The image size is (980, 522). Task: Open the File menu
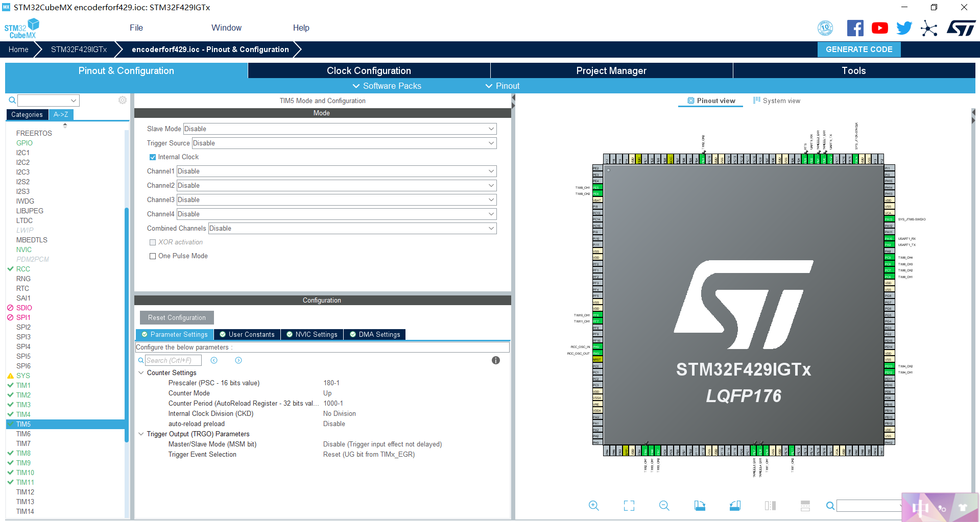[136, 28]
